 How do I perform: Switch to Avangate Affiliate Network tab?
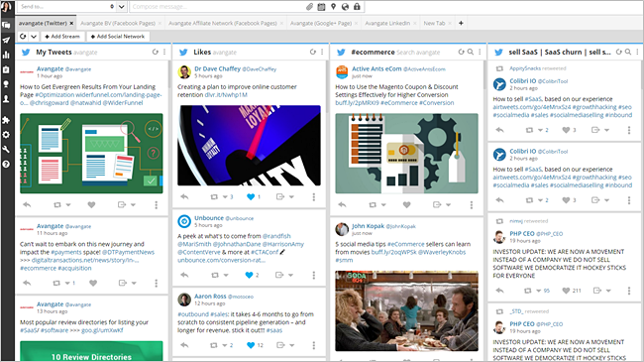(223, 23)
